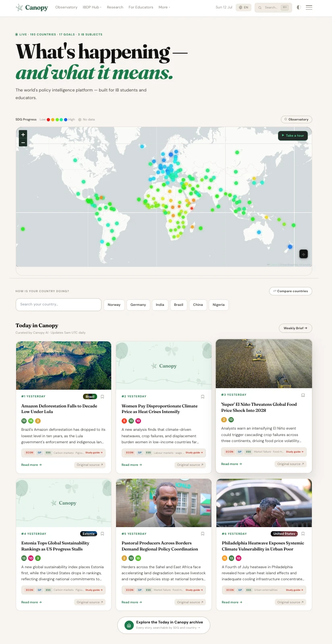Click SDG 2 badge on El Niño story
This screenshot has width=332, height=644.
point(224,420)
